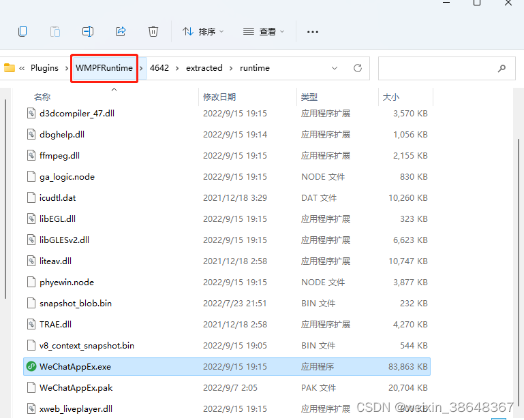Click the Paste clipboard icon
This screenshot has width=524, height=420.
[x=55, y=31]
